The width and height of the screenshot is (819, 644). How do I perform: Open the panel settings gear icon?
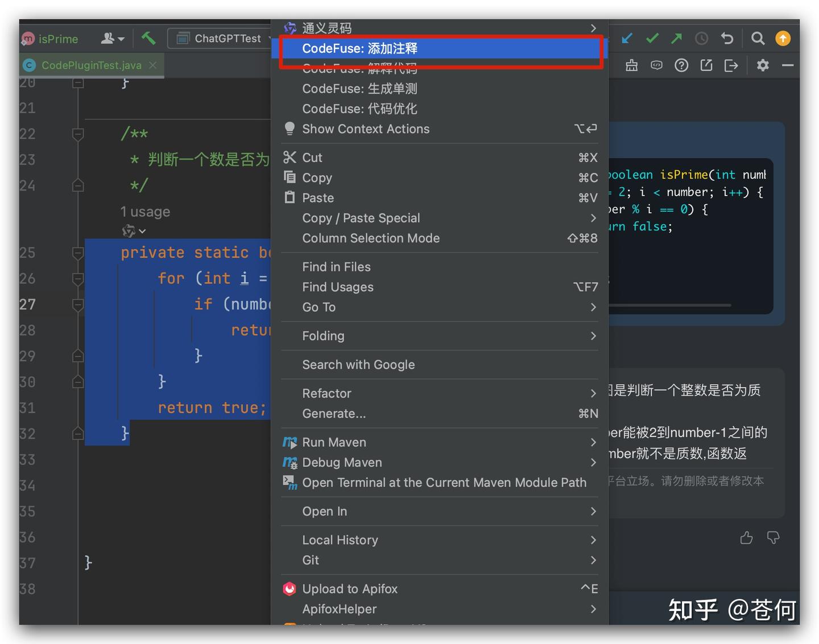point(763,65)
